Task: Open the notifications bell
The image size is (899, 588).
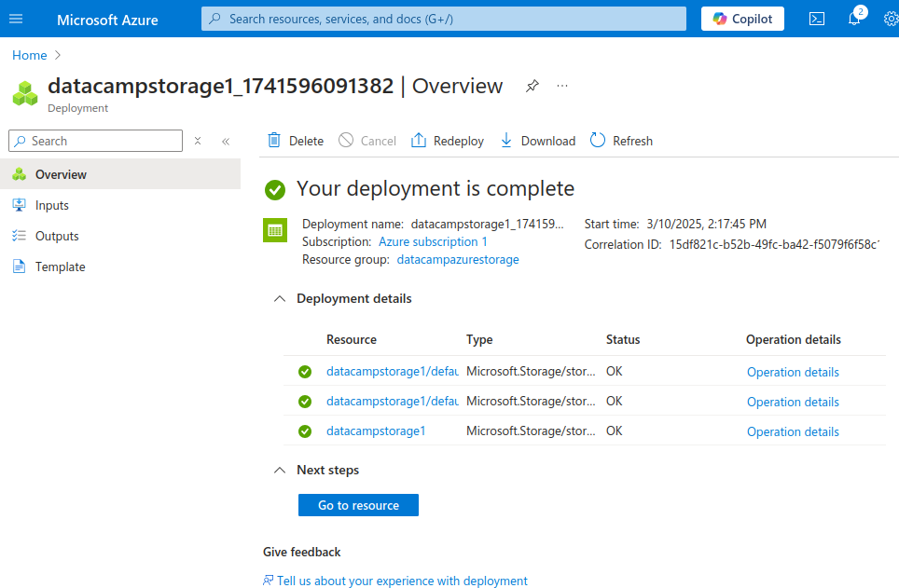Action: 854,19
